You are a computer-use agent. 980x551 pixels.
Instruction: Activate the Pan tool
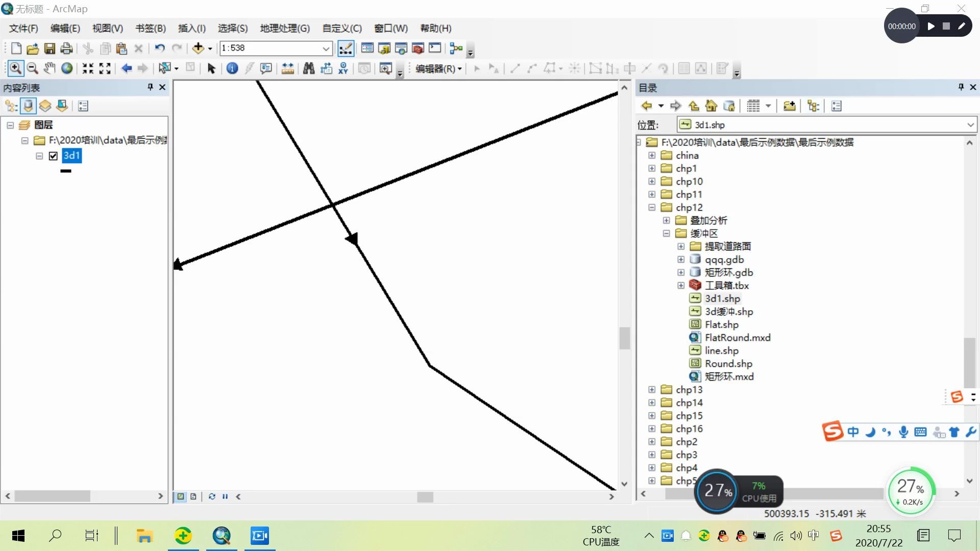49,68
